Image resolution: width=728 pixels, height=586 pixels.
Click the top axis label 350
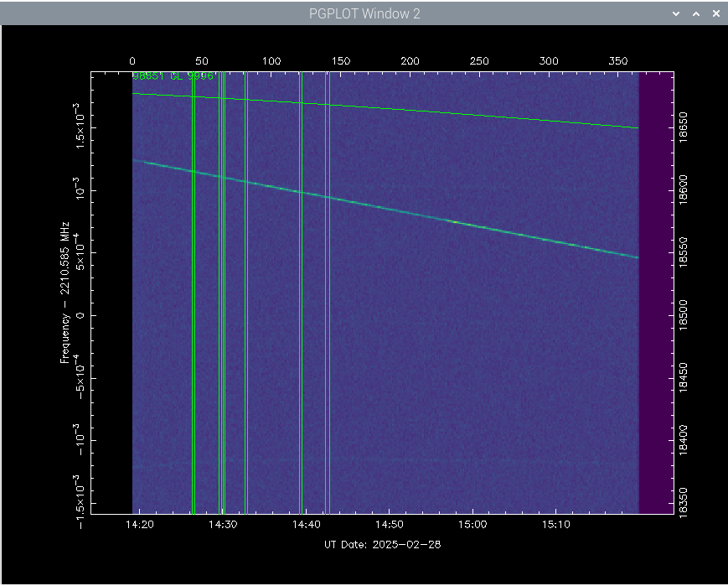tap(618, 61)
